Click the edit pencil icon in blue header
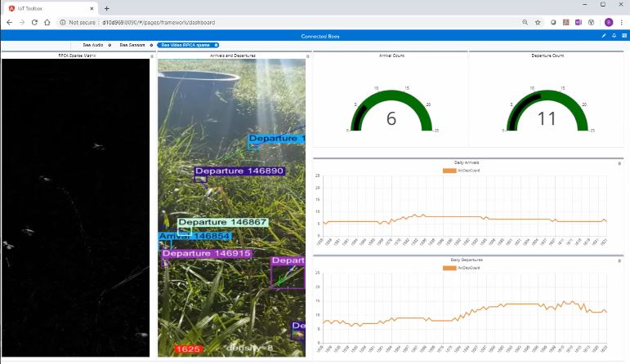 [603, 36]
